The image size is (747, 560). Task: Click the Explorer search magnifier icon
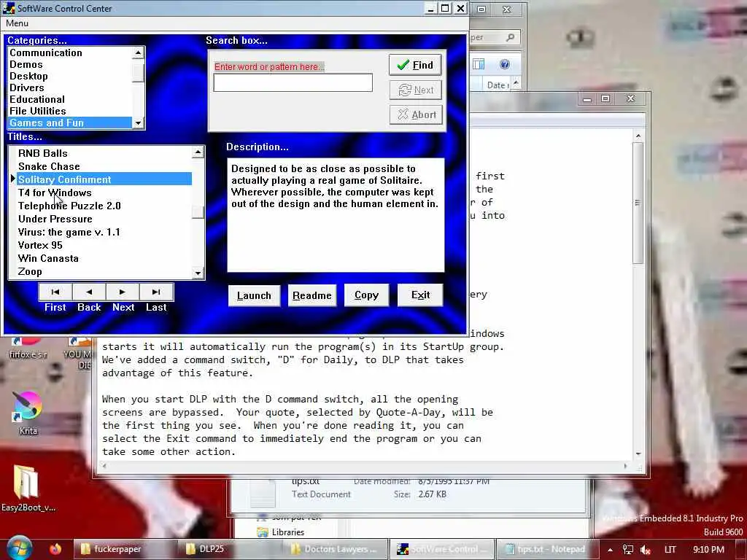point(510,37)
